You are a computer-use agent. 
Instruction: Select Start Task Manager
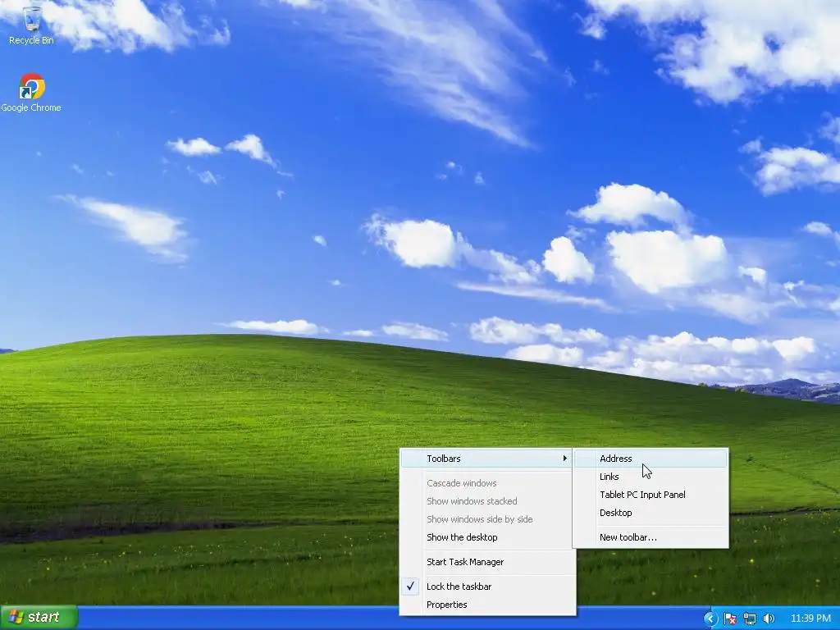click(x=486, y=562)
